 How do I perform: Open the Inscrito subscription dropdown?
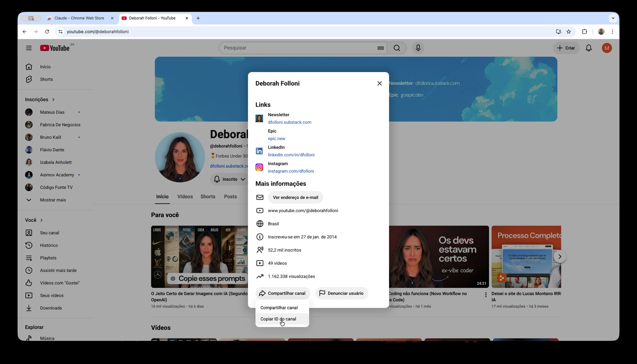(229, 179)
